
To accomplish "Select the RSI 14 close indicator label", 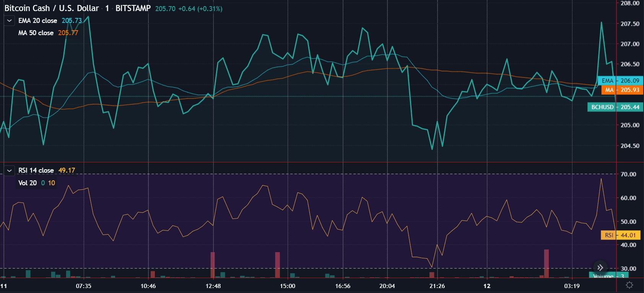I will coord(36,170).
